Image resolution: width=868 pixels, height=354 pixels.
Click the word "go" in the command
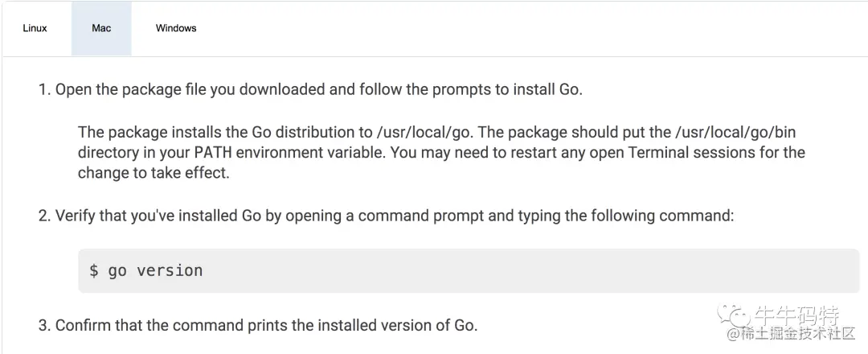tap(117, 271)
